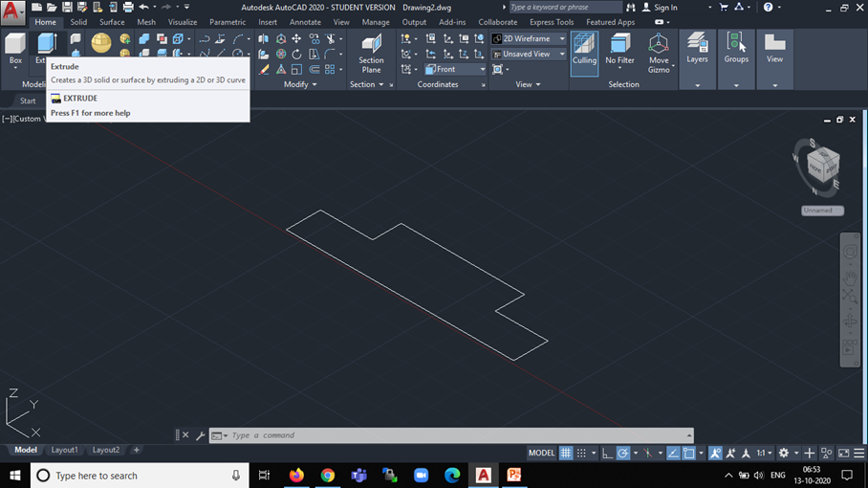Click the Customization menu in the status bar
This screenshot has width=868, height=488.
859,454
